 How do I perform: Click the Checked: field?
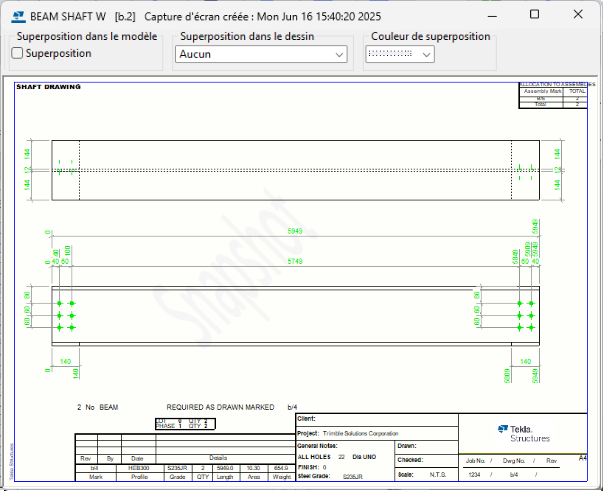pyautogui.click(x=426, y=460)
